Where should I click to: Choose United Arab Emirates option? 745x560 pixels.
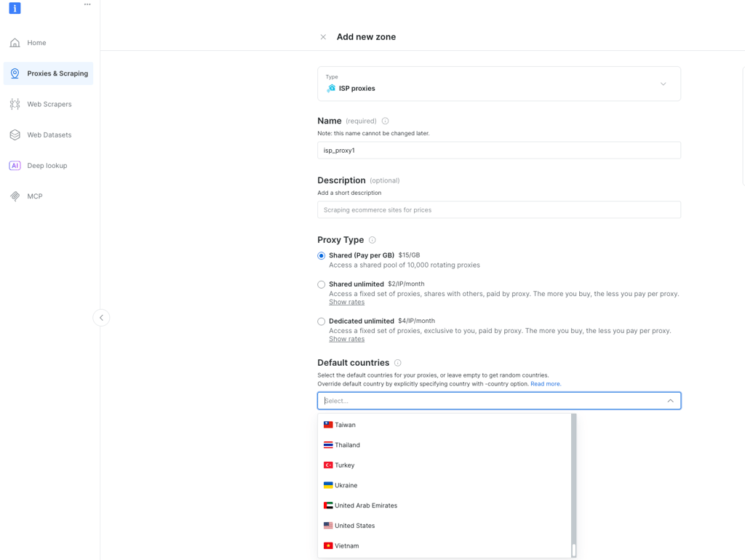pyautogui.click(x=445, y=505)
